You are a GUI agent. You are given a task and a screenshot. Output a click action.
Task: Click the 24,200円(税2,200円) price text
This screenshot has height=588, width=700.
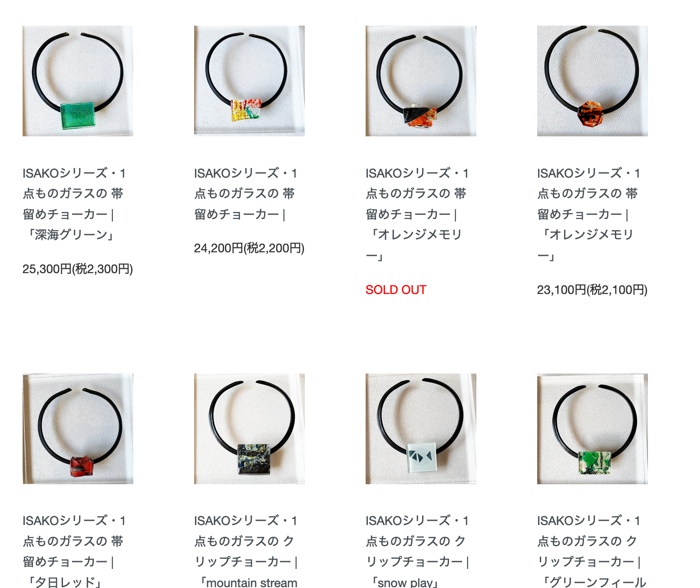point(249,248)
